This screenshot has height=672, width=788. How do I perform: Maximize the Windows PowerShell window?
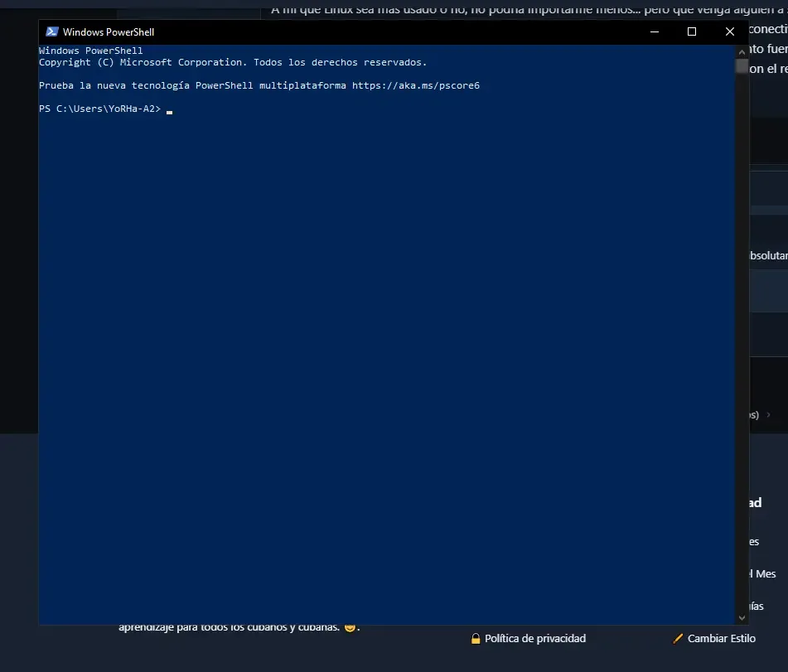tap(692, 31)
